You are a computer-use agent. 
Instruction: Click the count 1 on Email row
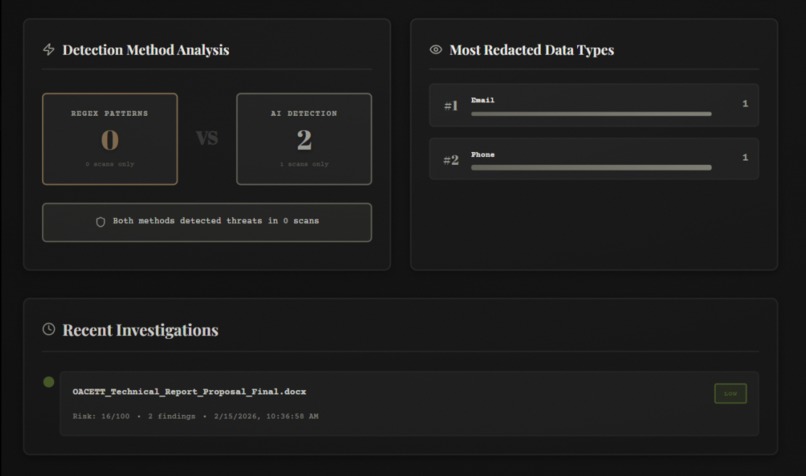pyautogui.click(x=745, y=104)
